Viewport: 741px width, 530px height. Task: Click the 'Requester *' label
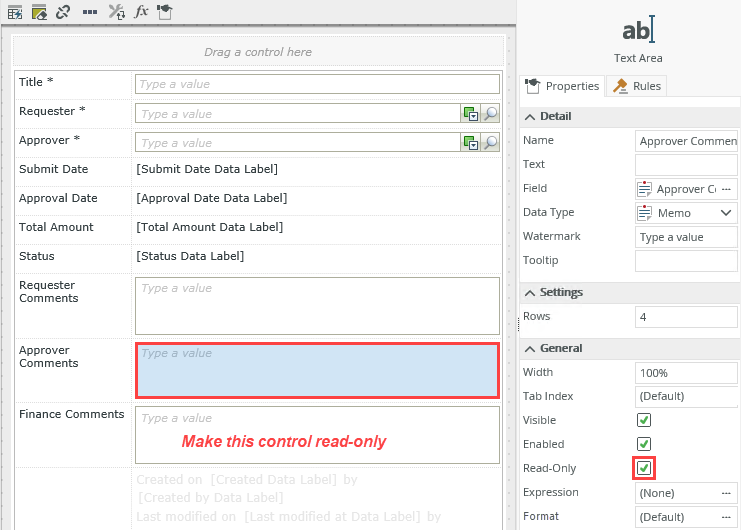(52, 111)
